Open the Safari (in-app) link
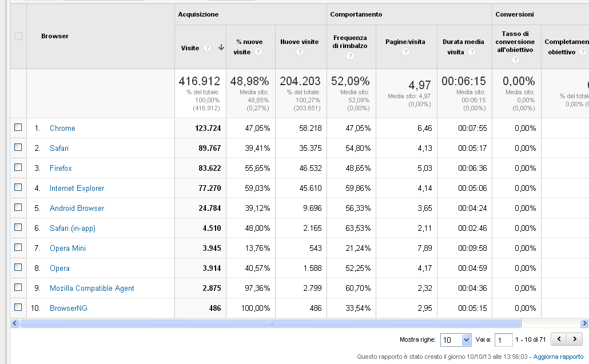Screen dimensions: 589x364 point(73,228)
